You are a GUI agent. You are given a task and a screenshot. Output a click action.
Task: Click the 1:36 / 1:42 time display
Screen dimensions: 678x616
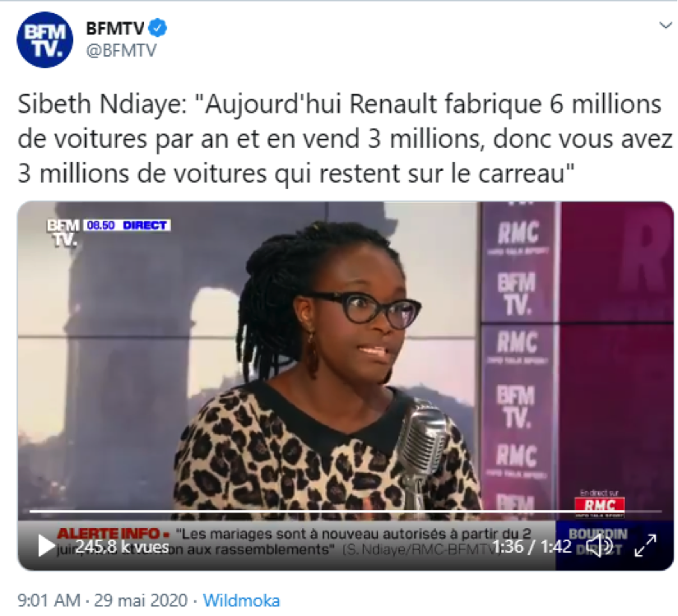(532, 547)
